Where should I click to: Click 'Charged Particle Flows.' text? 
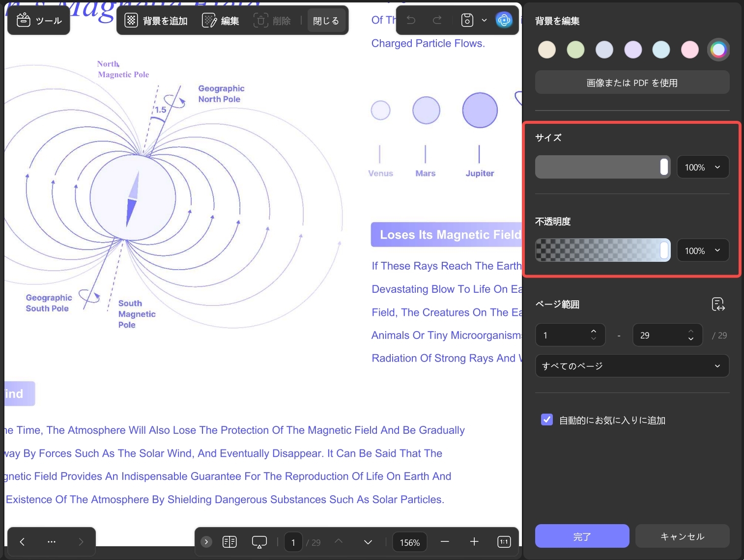[x=428, y=43]
